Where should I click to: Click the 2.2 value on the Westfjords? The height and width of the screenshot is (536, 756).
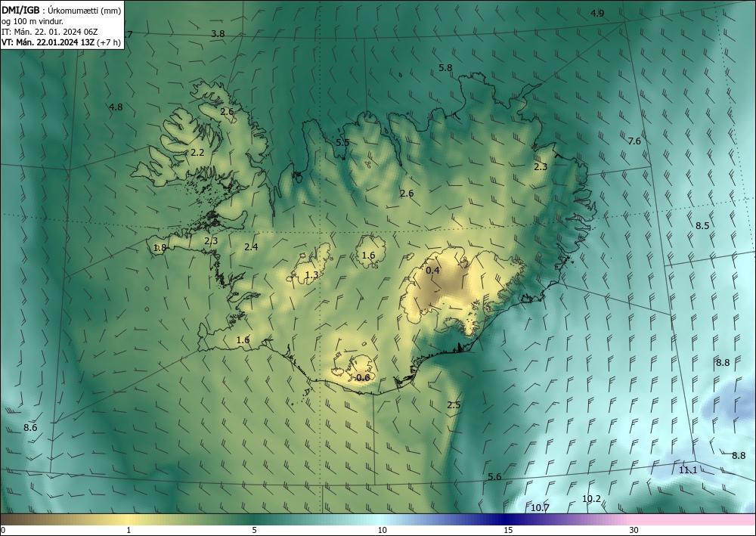197,153
